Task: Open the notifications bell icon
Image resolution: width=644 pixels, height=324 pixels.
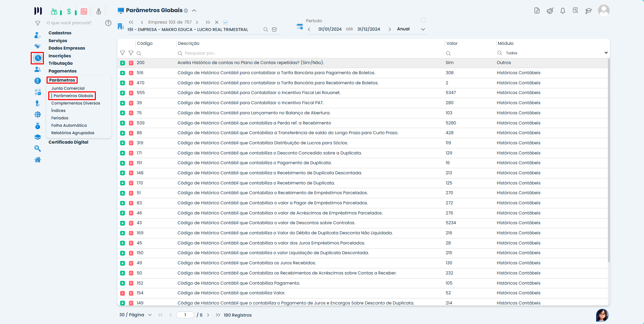Action: pos(563,11)
